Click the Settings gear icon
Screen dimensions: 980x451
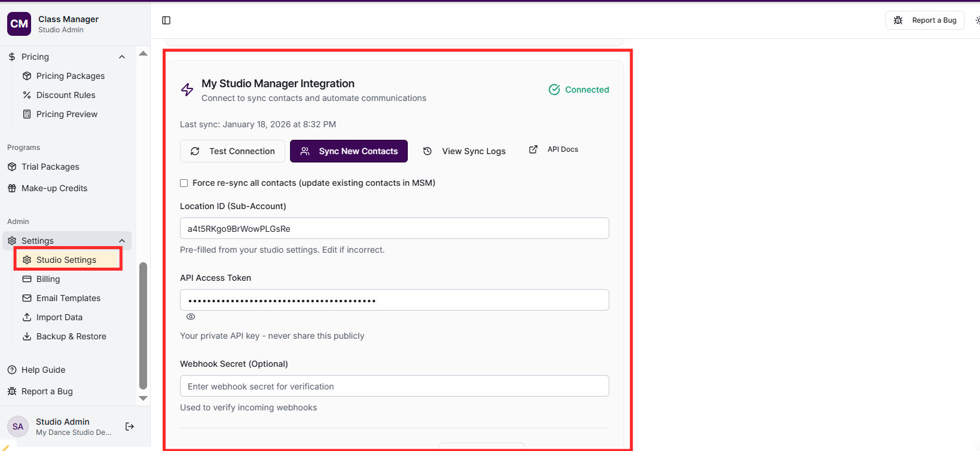pos(12,241)
